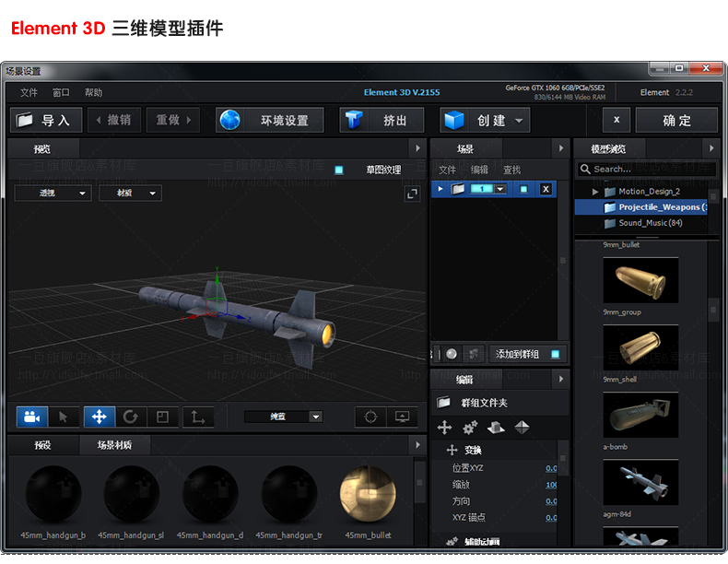Switch to the 场景材质 tab

(114, 445)
